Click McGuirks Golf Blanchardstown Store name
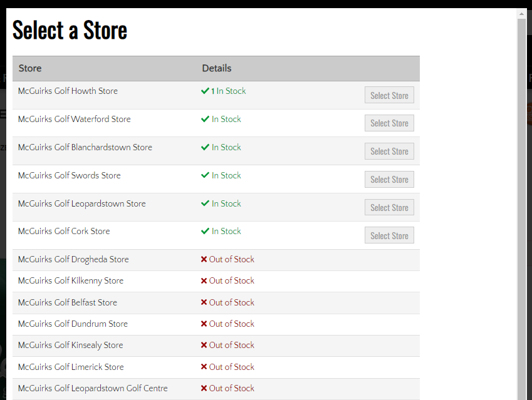The image size is (532, 400). [85, 147]
